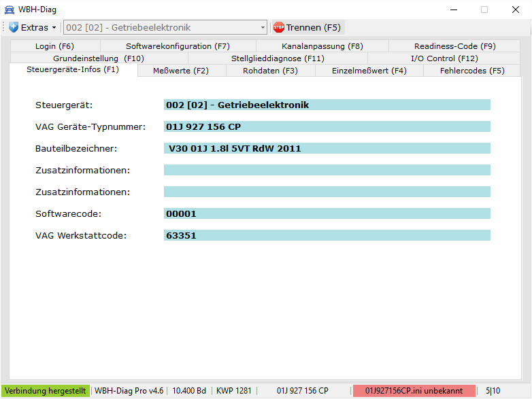
Task: Click the Extras shield icon
Action: [x=14, y=28]
